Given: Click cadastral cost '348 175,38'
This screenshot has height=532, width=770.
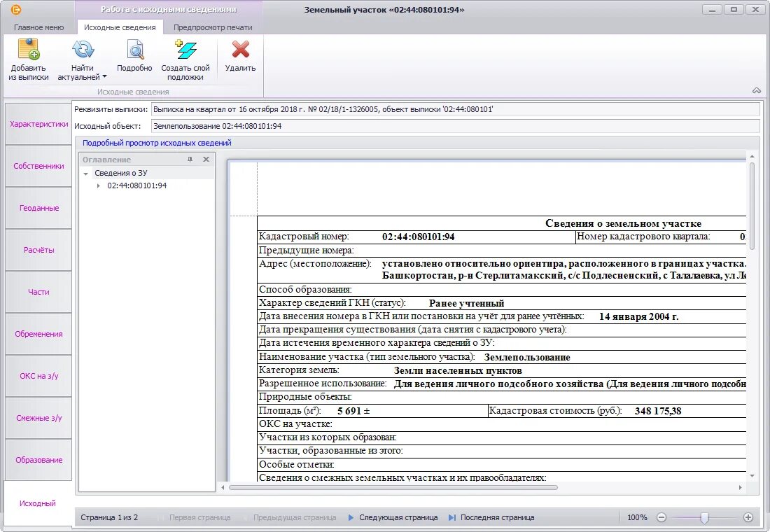Looking at the screenshot, I should (658, 411).
